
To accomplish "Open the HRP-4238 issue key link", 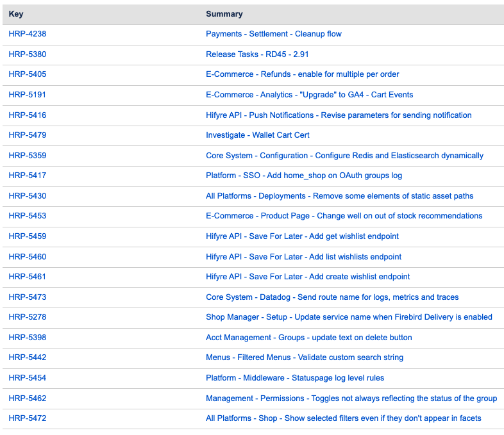I will (x=28, y=34).
